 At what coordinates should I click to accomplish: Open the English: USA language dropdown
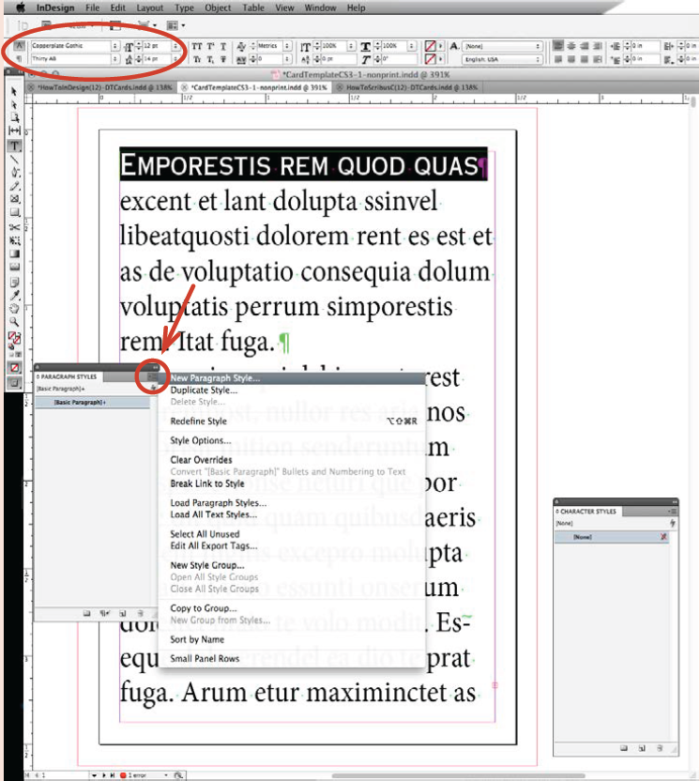pyautogui.click(x=538, y=58)
